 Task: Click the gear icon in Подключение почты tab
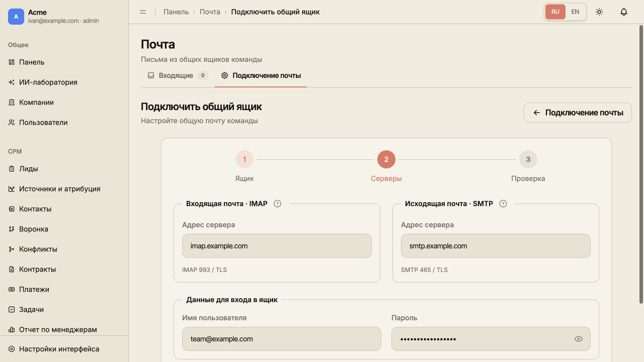[x=225, y=75]
